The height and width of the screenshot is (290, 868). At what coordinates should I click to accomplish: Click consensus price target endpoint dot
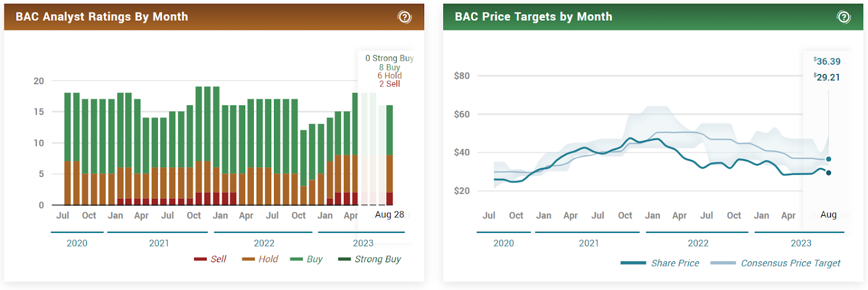point(828,159)
